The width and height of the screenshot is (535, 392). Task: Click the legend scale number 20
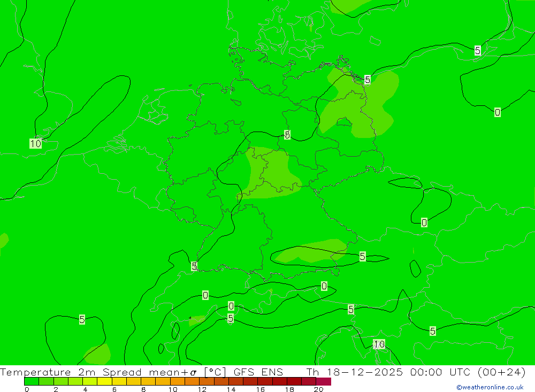click(319, 389)
